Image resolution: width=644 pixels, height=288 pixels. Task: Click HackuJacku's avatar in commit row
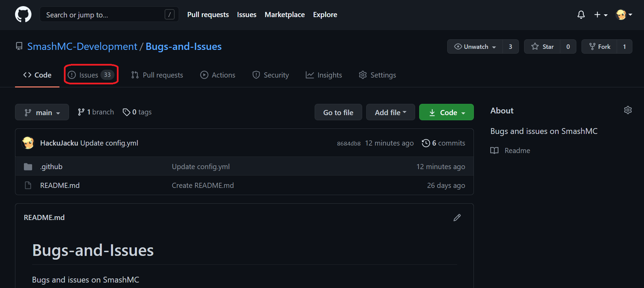tap(28, 143)
